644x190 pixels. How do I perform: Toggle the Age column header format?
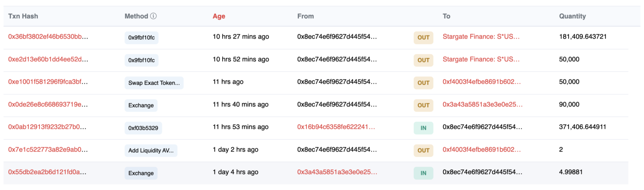[x=219, y=16]
